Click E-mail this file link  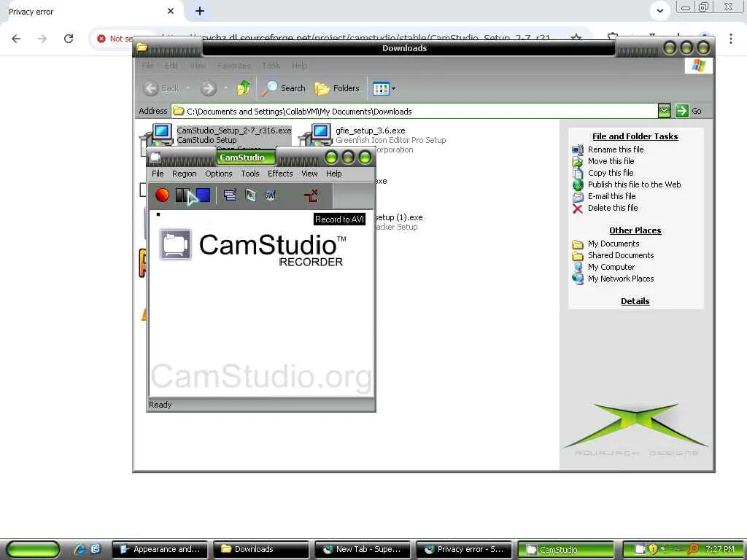coord(612,196)
